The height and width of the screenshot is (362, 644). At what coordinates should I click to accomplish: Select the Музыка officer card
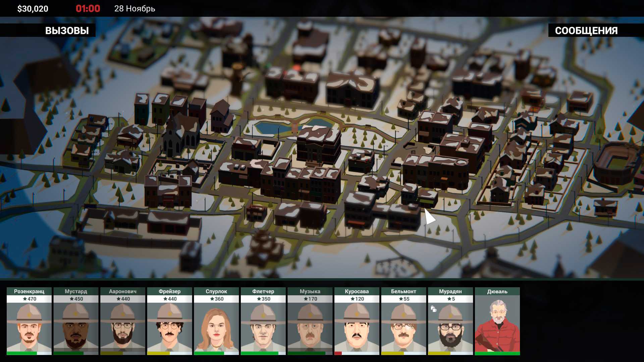click(x=310, y=327)
